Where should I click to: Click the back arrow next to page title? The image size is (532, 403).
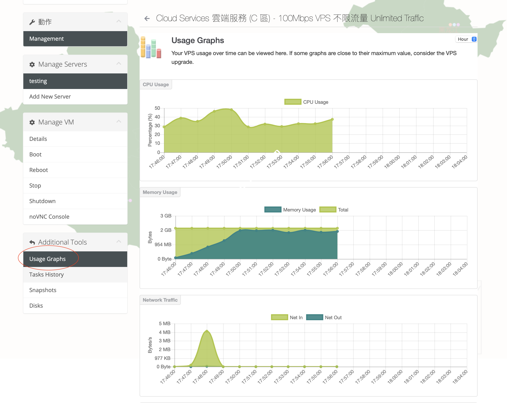pos(147,18)
